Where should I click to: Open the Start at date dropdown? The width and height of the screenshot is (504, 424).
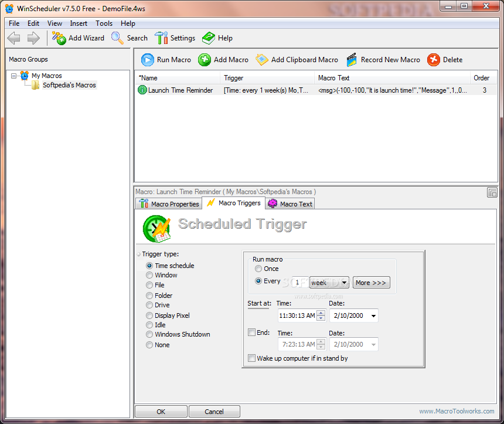373,316
